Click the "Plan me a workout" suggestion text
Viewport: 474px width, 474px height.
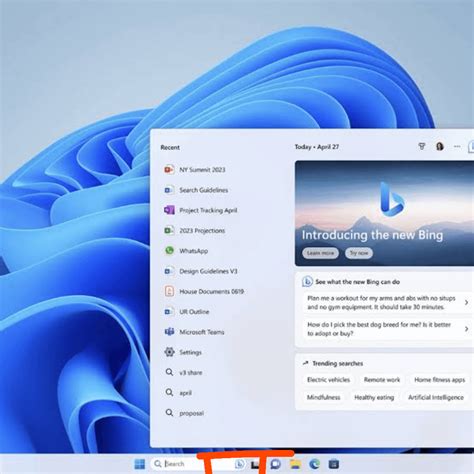click(381, 302)
